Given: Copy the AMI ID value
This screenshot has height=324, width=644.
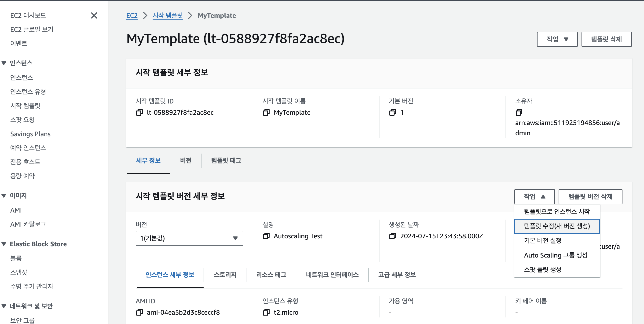Looking at the screenshot, I should coord(139,312).
